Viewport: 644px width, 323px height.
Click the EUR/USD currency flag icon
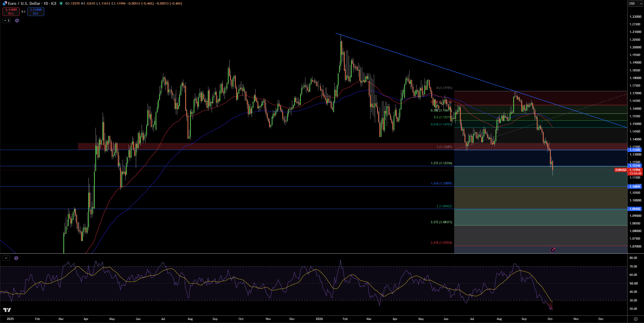[5, 3]
